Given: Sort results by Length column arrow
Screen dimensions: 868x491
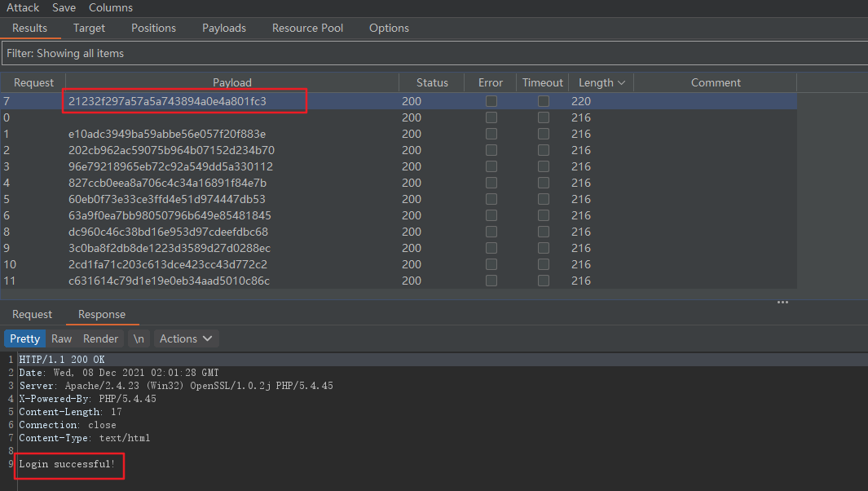Looking at the screenshot, I should [x=622, y=82].
